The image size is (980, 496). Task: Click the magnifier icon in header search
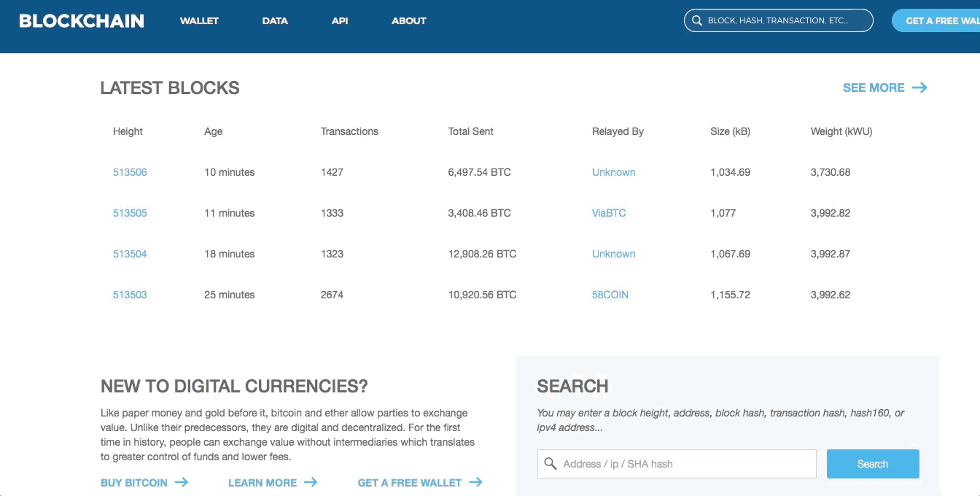tap(696, 20)
